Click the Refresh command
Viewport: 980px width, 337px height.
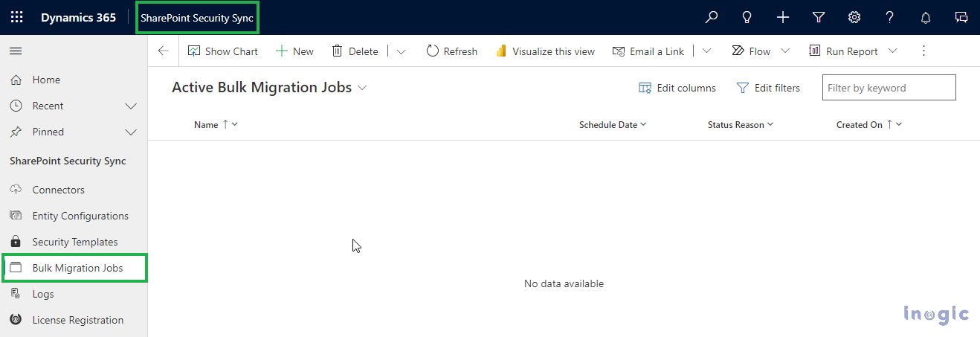coord(451,51)
